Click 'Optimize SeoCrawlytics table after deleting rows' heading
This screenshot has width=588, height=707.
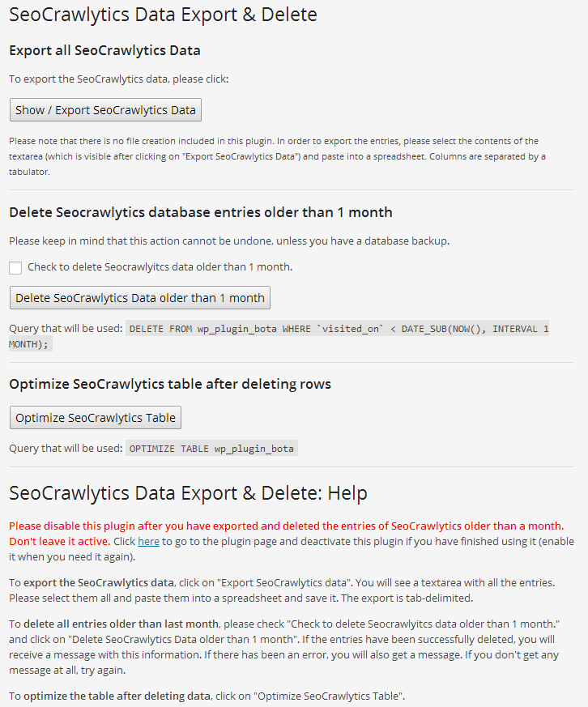click(169, 384)
